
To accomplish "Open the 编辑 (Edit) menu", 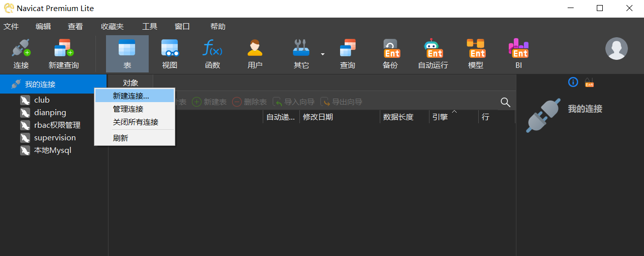I will pyautogui.click(x=43, y=27).
